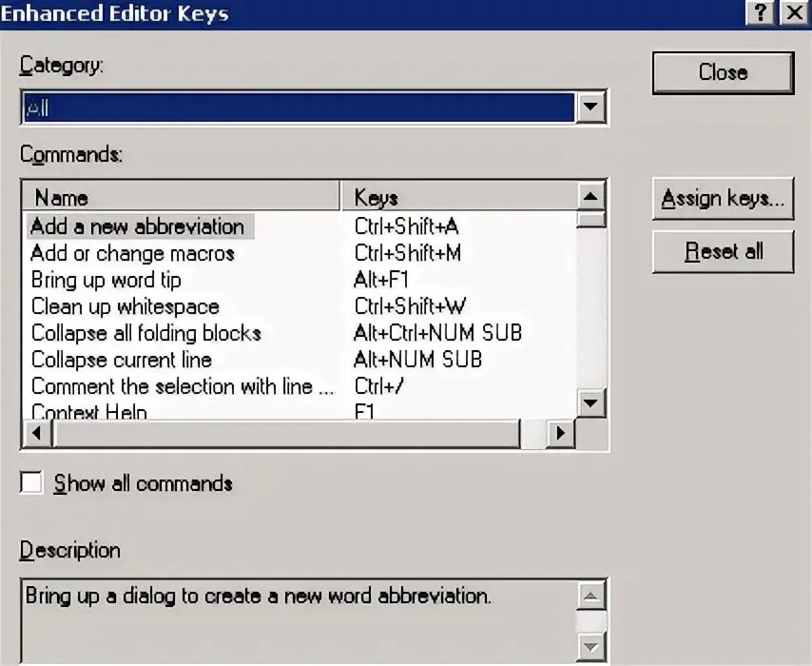Click the Reset all button
The image size is (812, 666).
pyautogui.click(x=723, y=252)
